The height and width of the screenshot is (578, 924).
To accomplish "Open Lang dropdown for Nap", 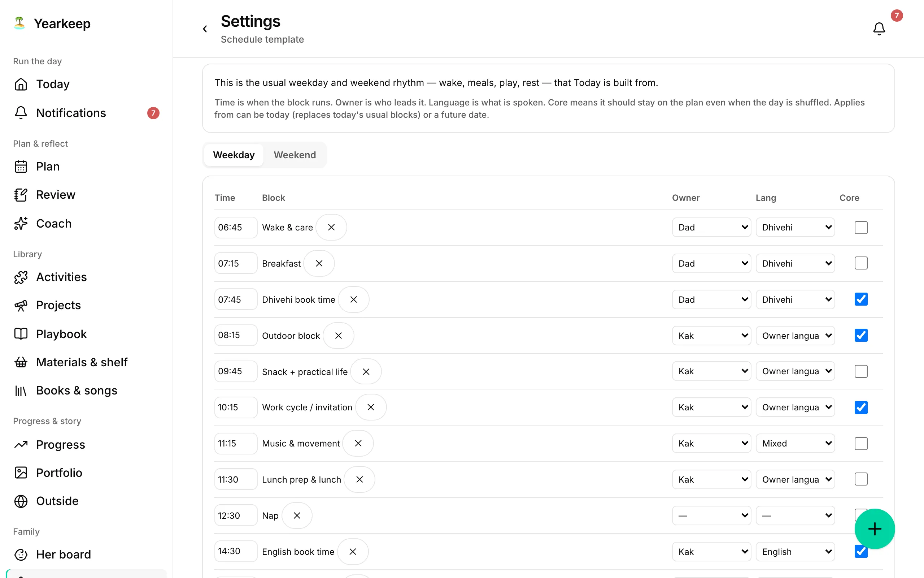I will tap(795, 516).
